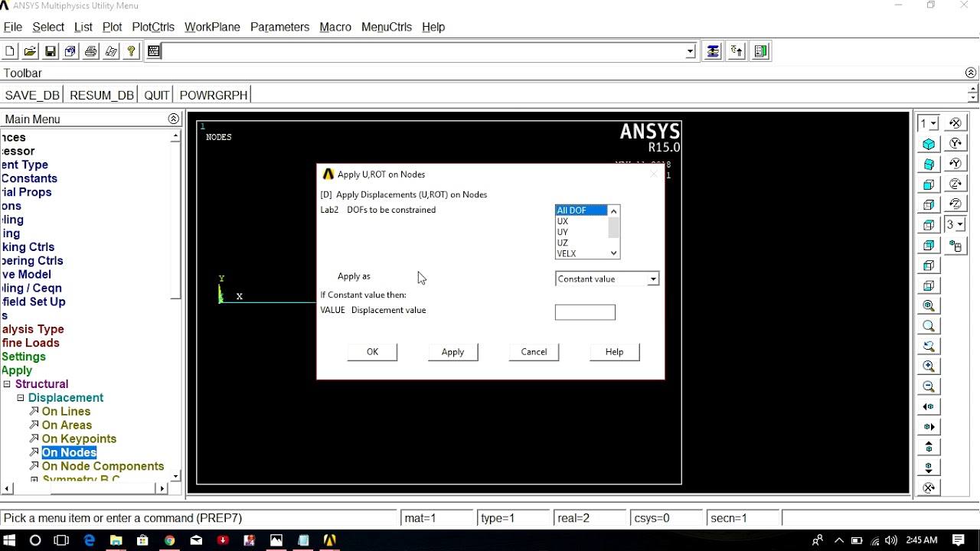
Task: Click OK in Apply U,ROT dialog
Action: (372, 352)
